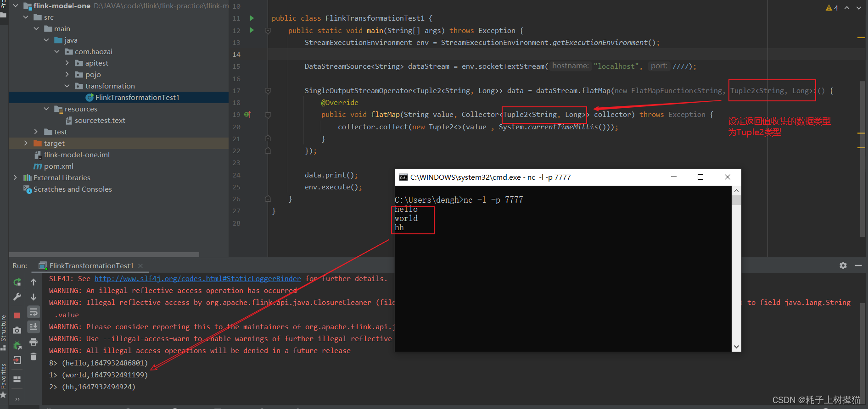Move up the stack trace arrow

[34, 282]
